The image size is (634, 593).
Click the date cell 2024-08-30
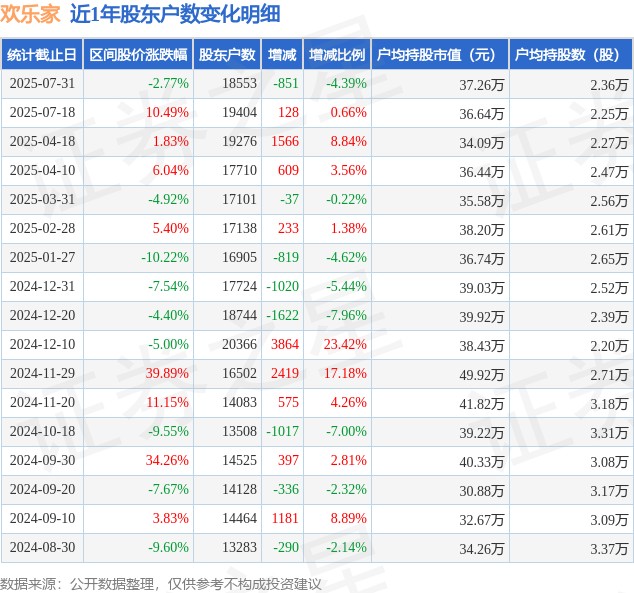coord(42,547)
